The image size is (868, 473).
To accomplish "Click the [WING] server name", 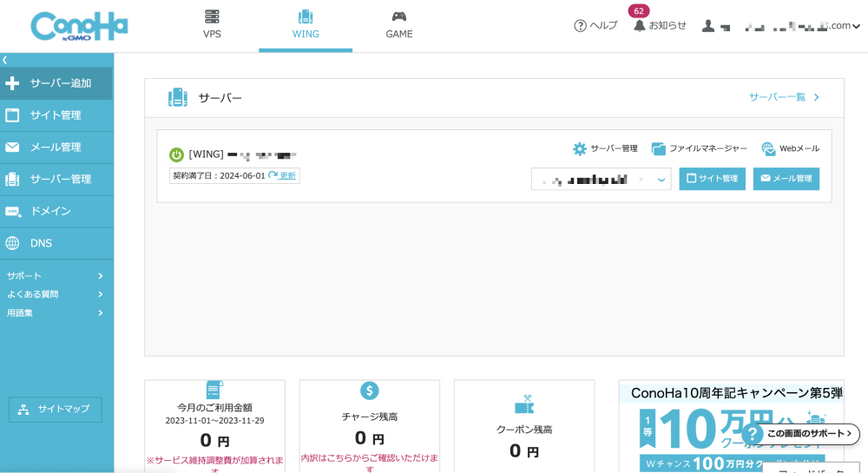I will pos(242,154).
